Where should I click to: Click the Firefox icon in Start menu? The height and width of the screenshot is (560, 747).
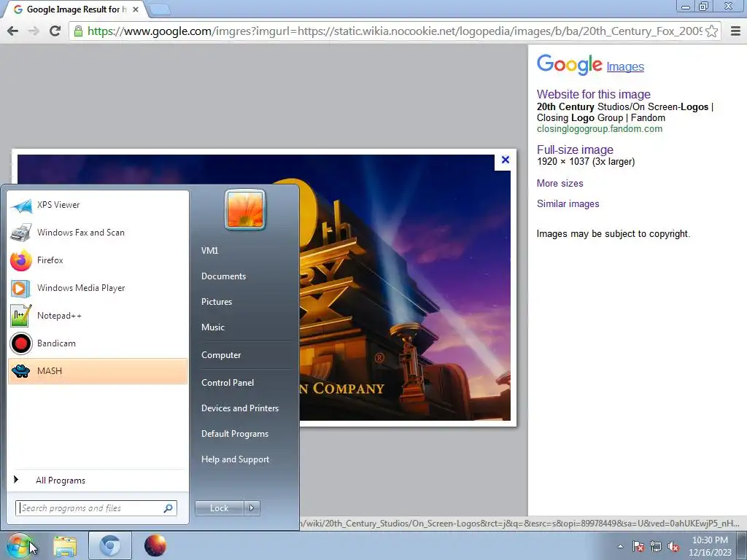21,260
